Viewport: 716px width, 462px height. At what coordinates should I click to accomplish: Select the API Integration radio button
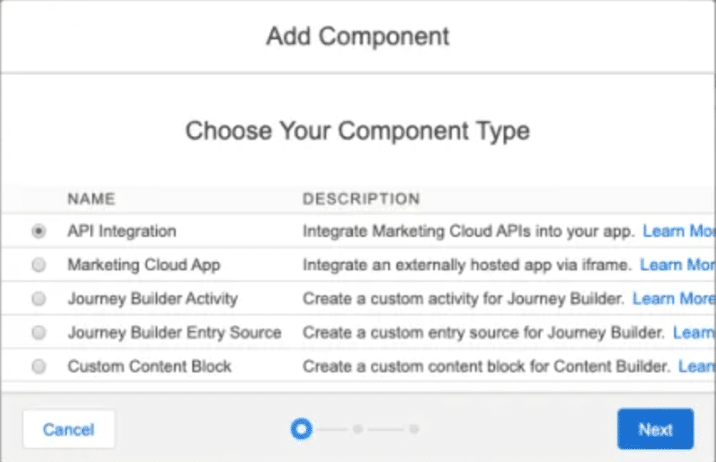39,231
